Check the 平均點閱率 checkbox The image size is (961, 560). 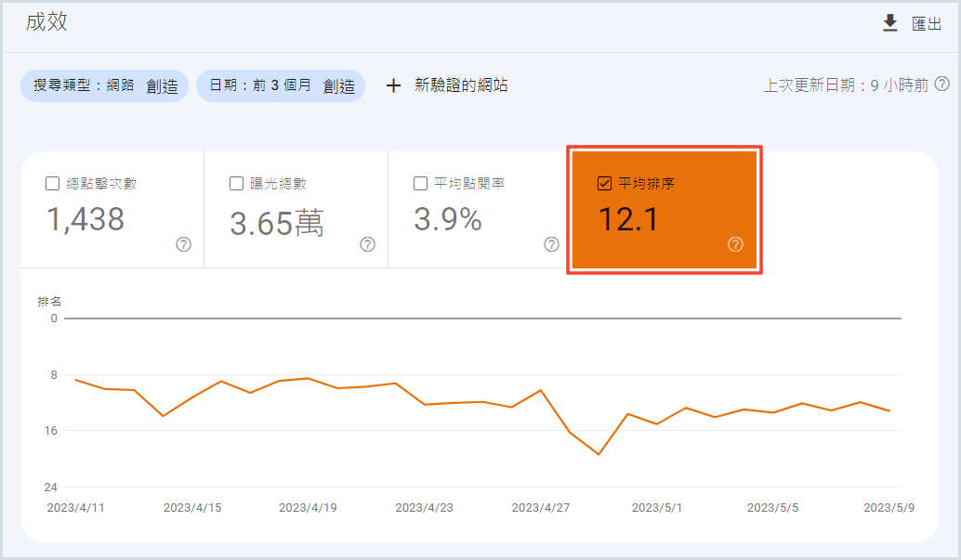click(421, 183)
